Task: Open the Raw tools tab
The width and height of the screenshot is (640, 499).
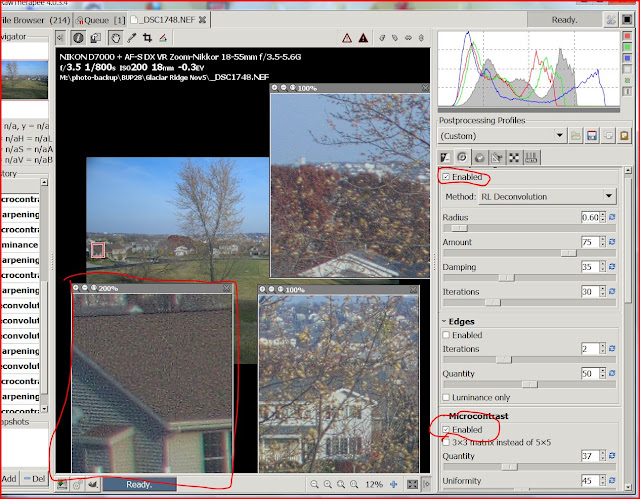Action: click(514, 157)
